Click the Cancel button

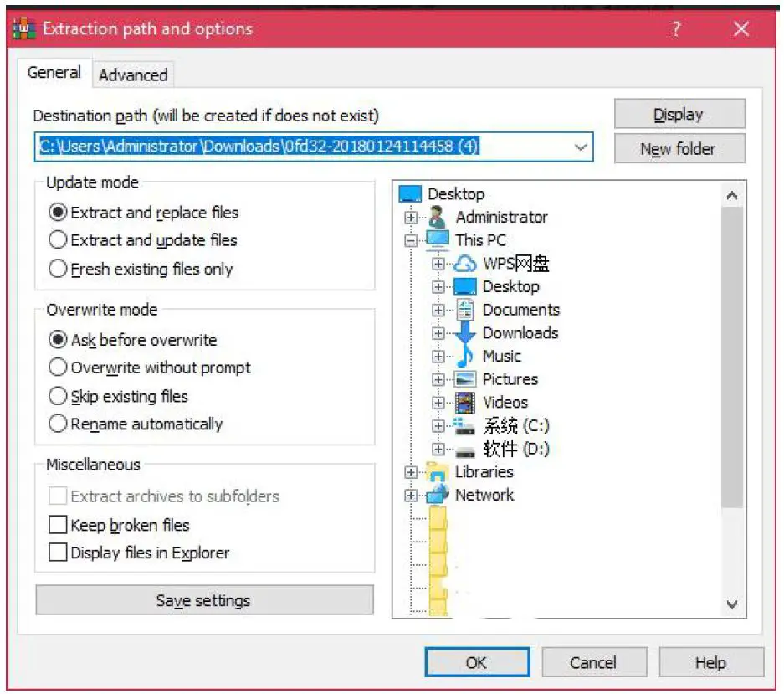593,662
